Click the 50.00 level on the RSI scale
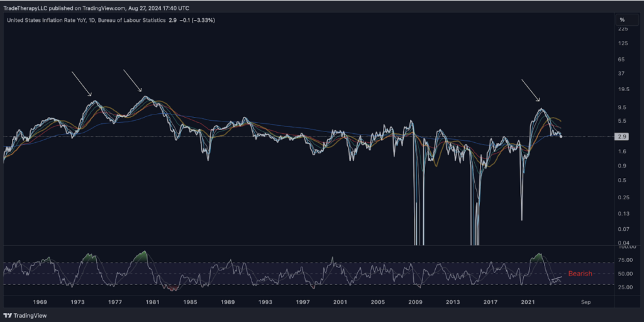 click(625, 274)
